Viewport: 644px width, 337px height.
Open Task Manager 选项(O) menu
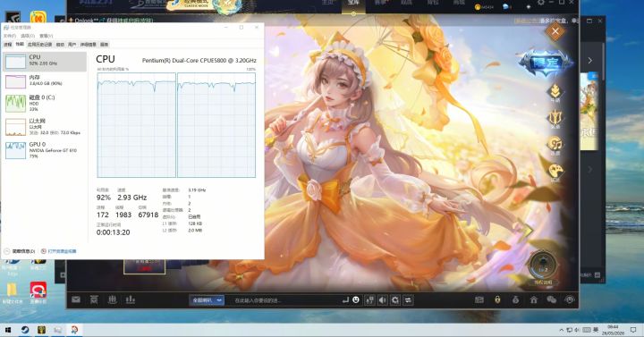(28, 36)
